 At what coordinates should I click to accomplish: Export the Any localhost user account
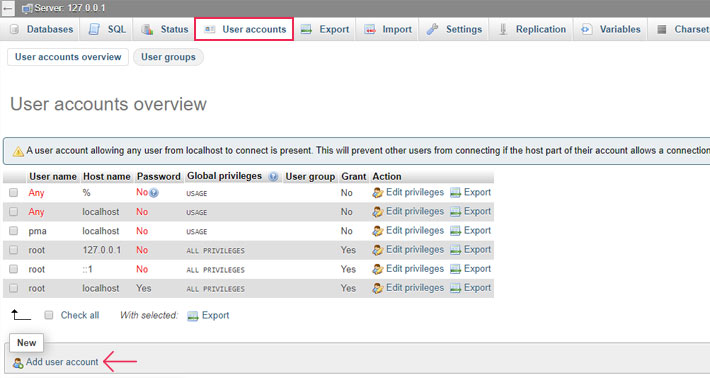point(470,211)
